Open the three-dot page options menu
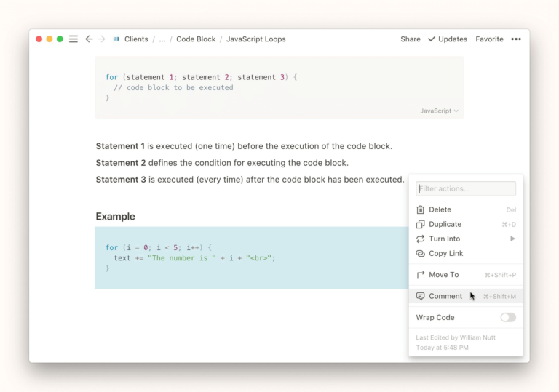 pos(516,39)
